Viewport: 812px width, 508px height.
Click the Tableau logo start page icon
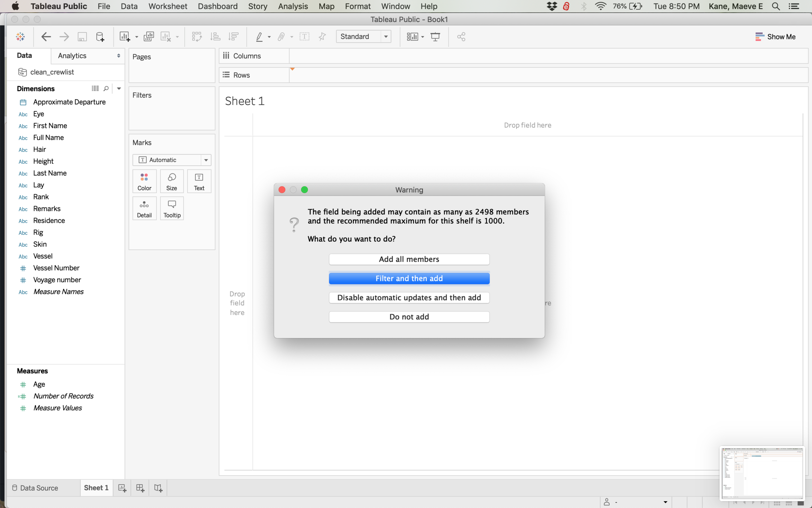[x=20, y=37]
